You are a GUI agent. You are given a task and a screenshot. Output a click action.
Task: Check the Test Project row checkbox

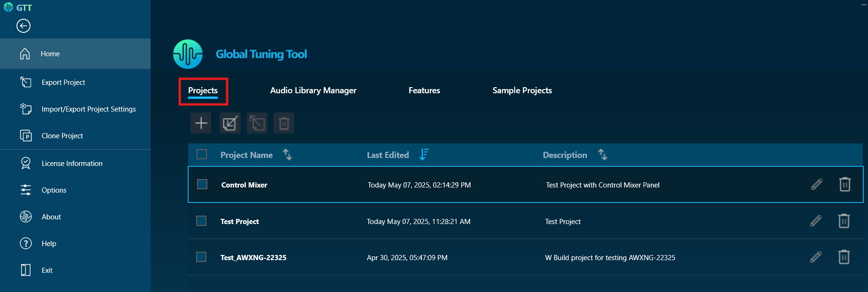(x=201, y=221)
